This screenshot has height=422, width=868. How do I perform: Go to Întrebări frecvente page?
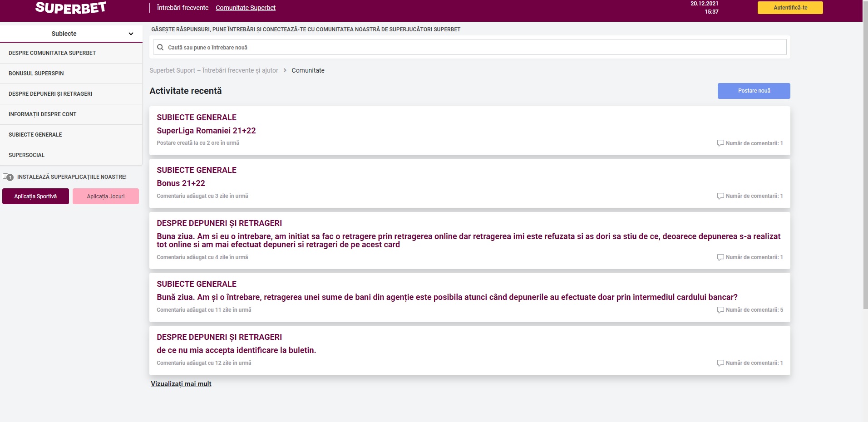[182, 8]
